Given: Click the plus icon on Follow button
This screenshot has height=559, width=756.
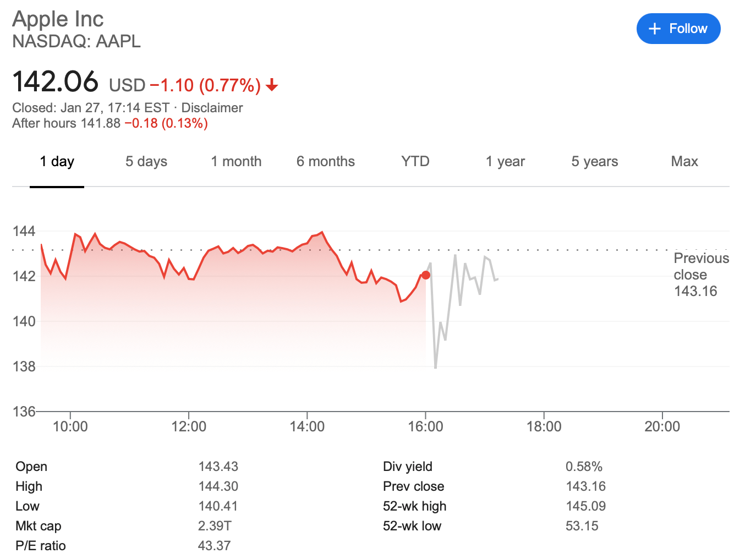Looking at the screenshot, I should (654, 29).
